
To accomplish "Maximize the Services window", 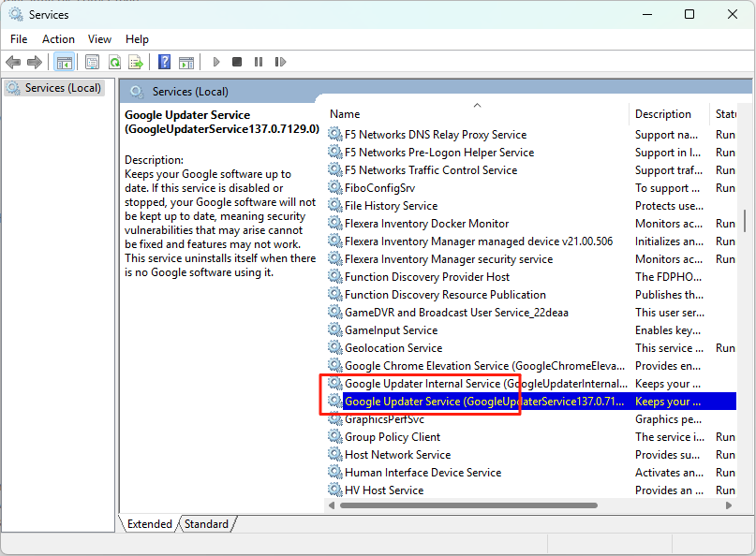I will tap(689, 14).
